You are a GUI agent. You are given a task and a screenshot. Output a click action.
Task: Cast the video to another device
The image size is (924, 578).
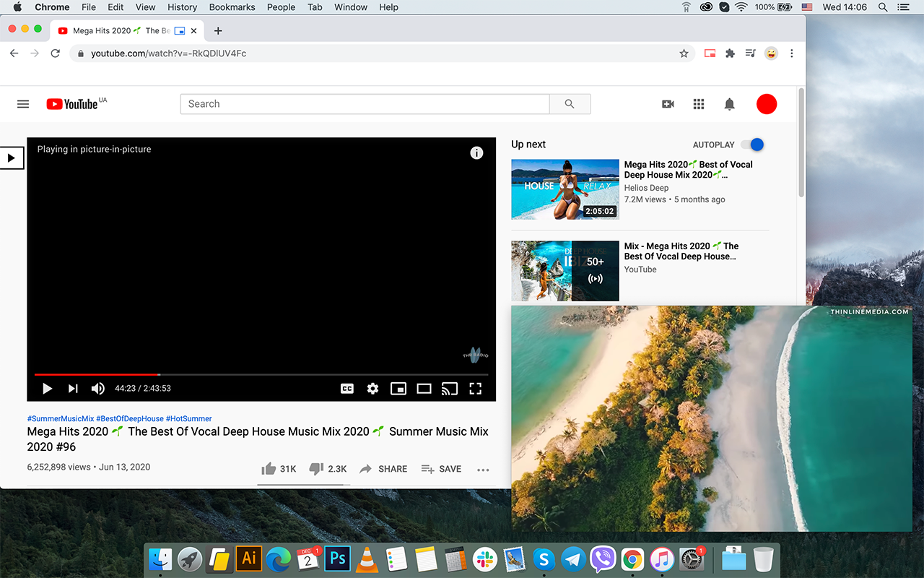pos(449,389)
